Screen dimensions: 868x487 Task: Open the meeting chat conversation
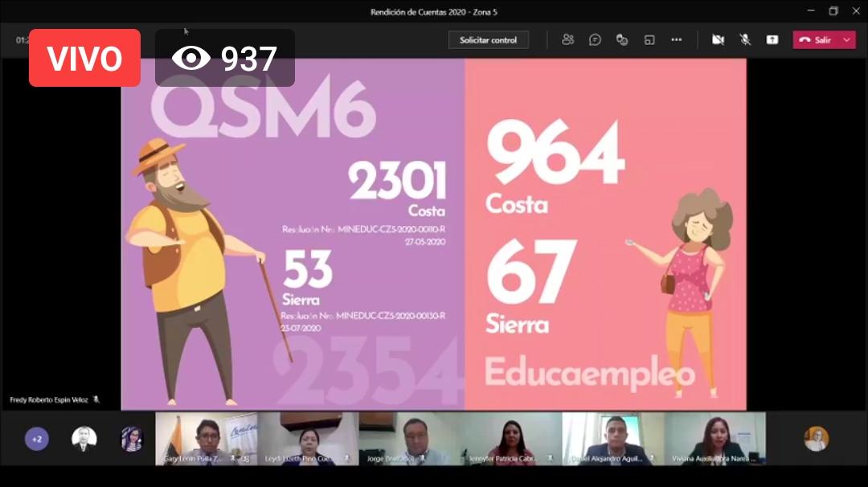pyautogui.click(x=595, y=40)
